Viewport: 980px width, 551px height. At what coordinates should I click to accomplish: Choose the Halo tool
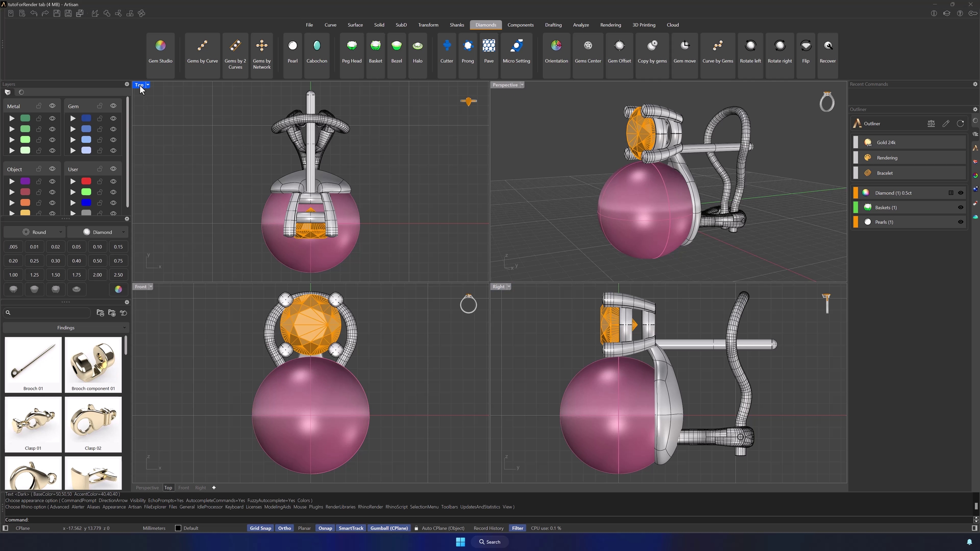[x=417, y=51]
